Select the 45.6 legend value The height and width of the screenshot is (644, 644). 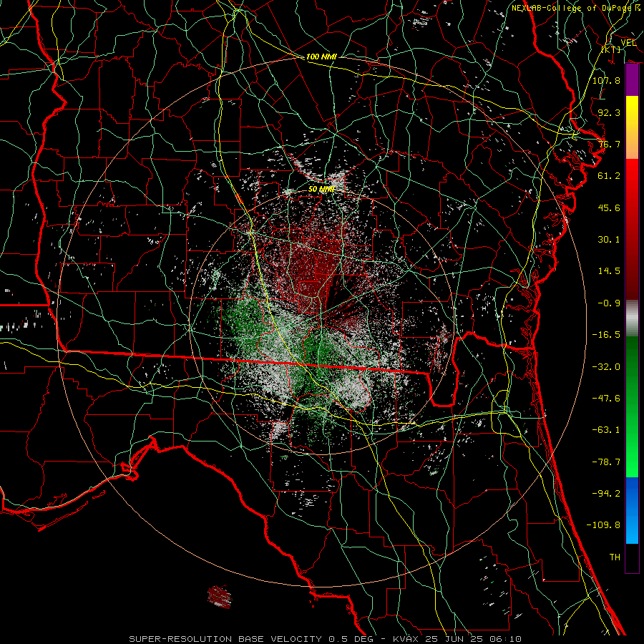(x=609, y=208)
